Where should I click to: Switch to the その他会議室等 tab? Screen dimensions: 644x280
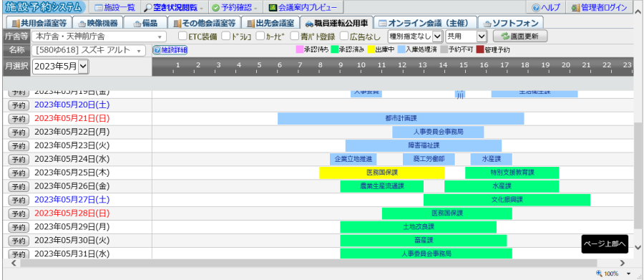[204, 23]
